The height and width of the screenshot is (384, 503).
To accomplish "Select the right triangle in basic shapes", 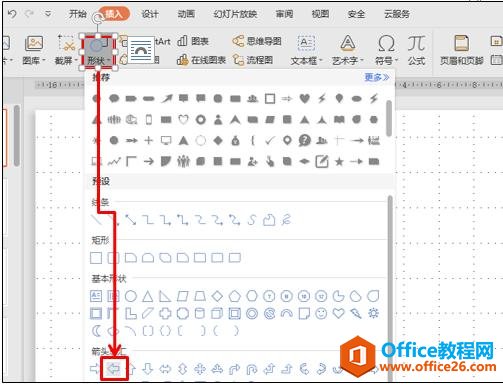I will pos(165,296).
